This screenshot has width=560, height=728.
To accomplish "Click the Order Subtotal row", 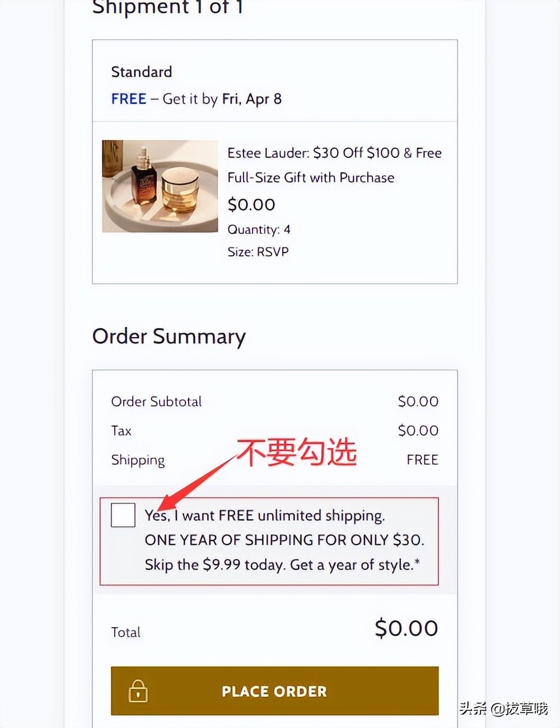I will pyautogui.click(x=274, y=402).
